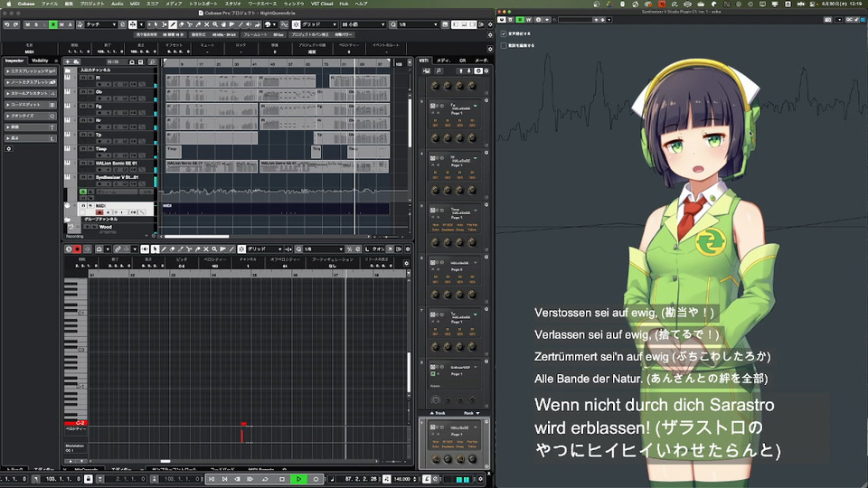
Task: Open the Rack dropdown in VSTi panel
Action: click(471, 413)
